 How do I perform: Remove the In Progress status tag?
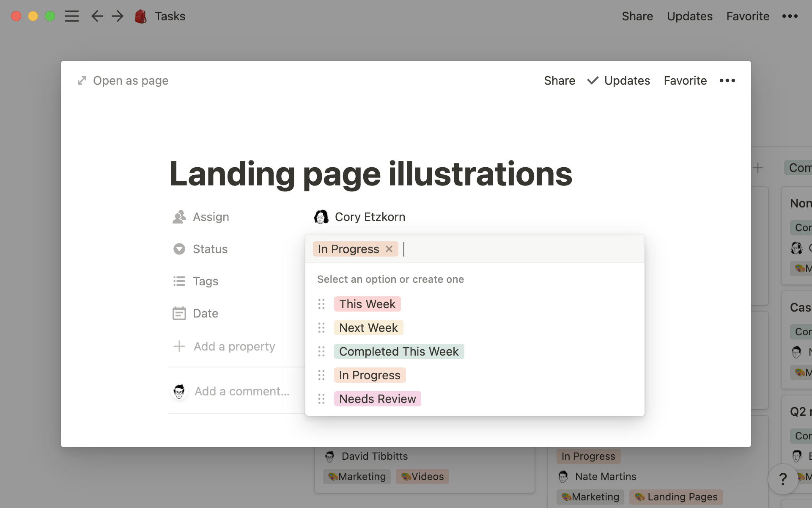pos(389,249)
